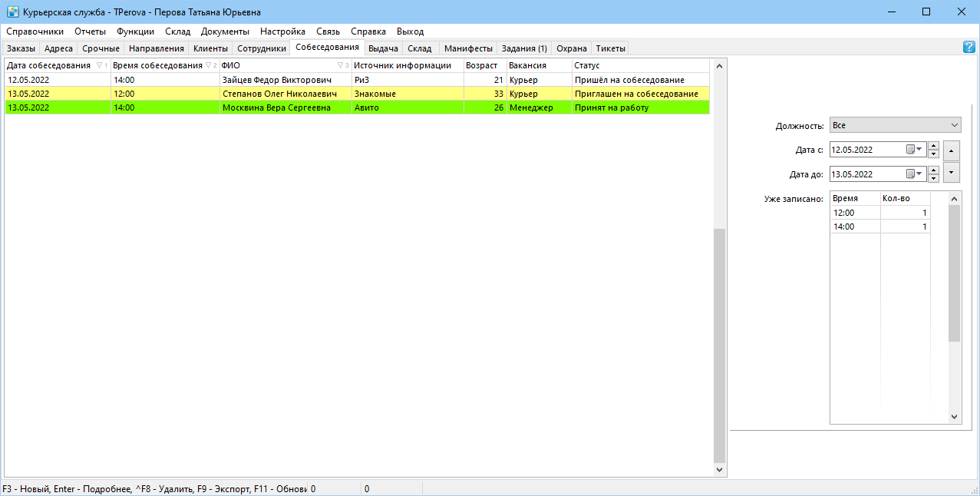Click the large down-arrow button beside 'Дата до'

952,173
